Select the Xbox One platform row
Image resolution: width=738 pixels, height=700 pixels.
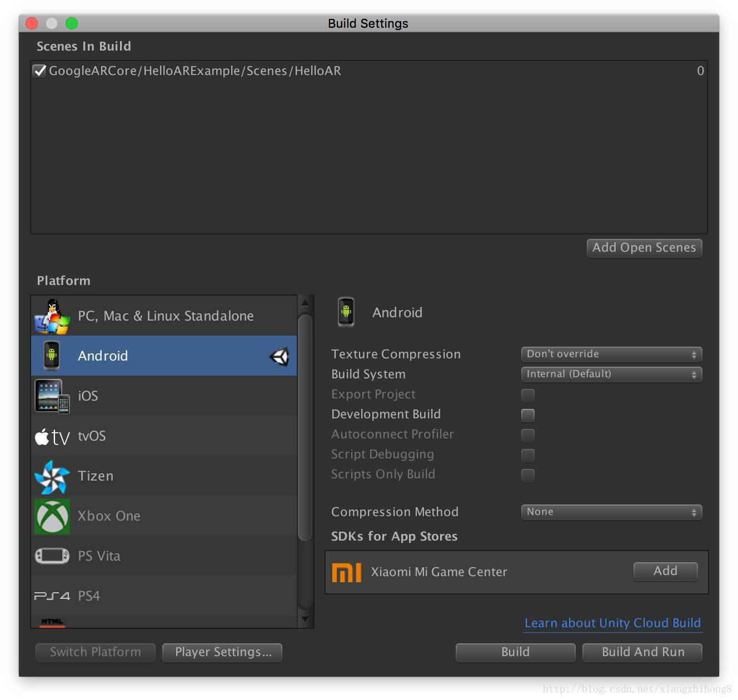coord(164,516)
